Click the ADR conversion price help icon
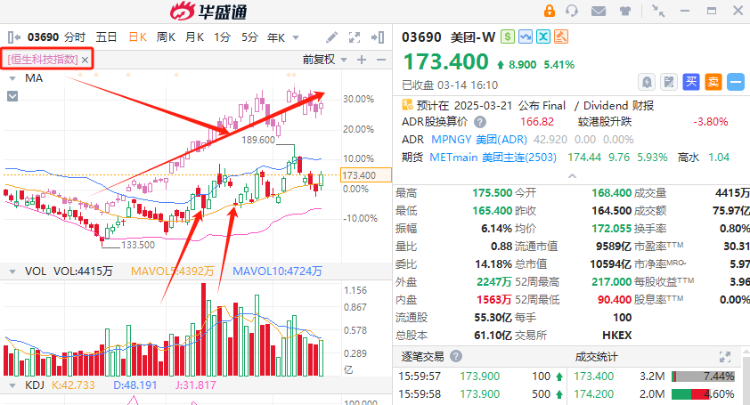The height and width of the screenshot is (405, 750). pyautogui.click(x=480, y=122)
